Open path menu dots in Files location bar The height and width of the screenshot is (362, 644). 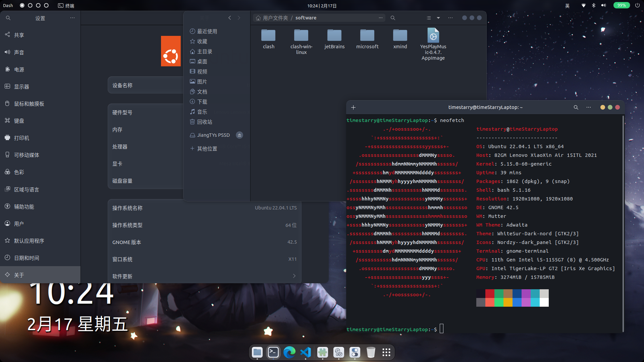380,18
